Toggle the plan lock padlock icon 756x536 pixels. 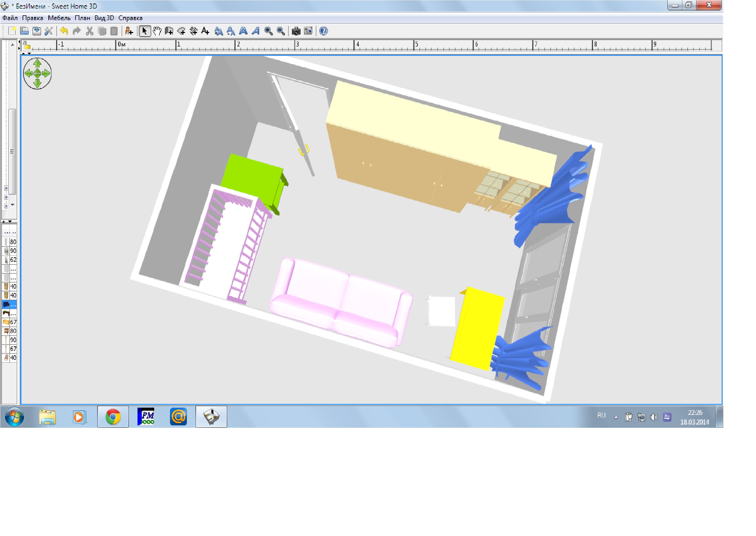(x=27, y=46)
